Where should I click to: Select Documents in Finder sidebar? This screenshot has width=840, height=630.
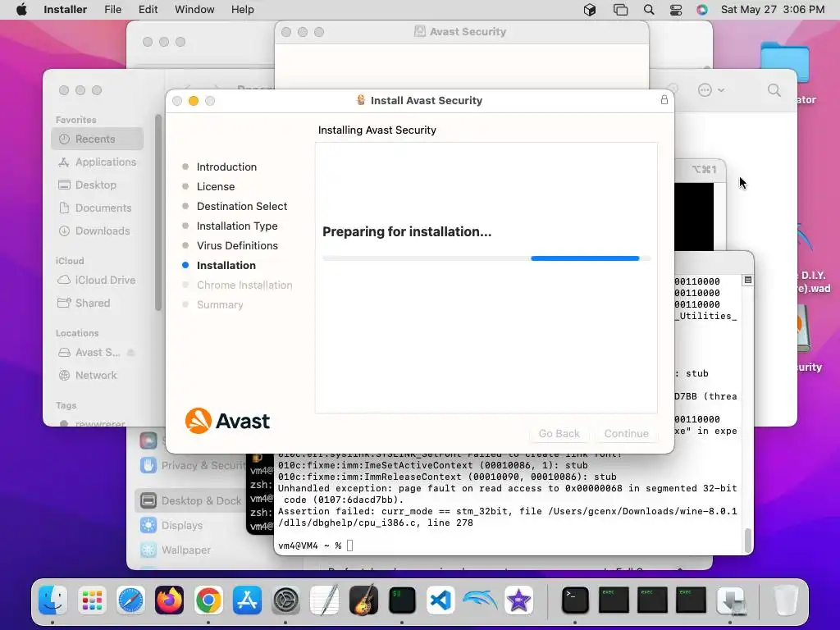click(98, 208)
